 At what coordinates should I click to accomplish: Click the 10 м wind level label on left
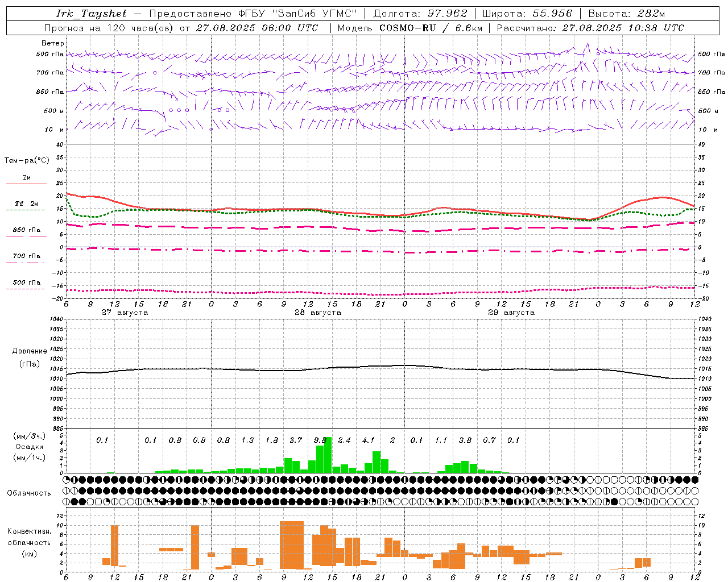click(55, 130)
